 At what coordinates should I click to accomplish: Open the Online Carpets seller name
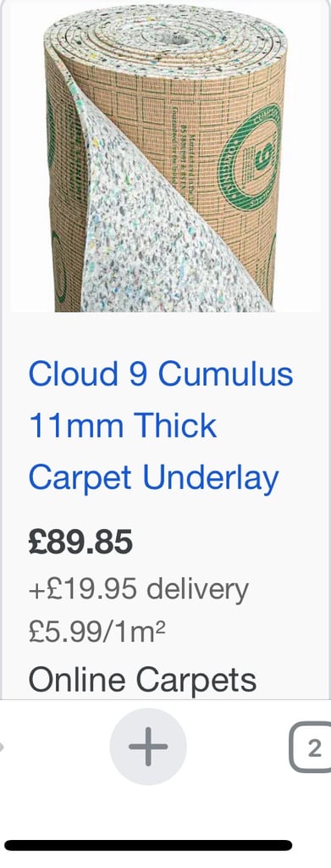click(x=142, y=679)
